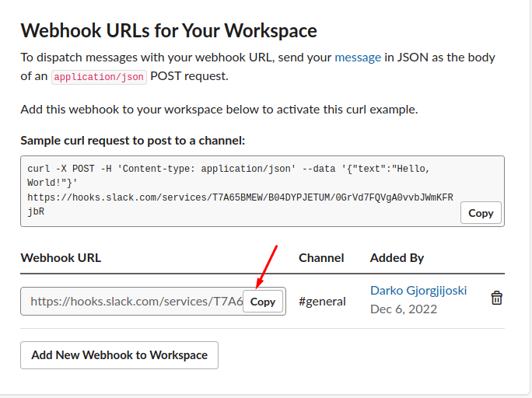
Task: Click the hooks.slack.com URL inside curl sample
Action: [240, 204]
